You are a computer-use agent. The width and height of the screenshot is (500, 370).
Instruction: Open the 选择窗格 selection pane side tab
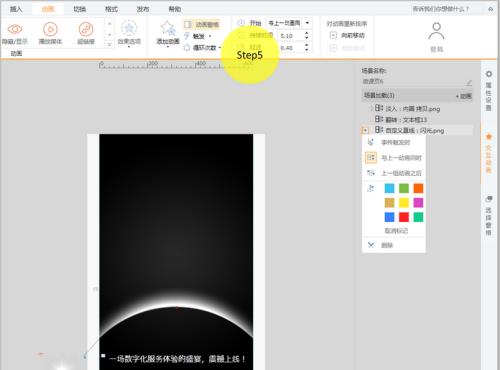pyautogui.click(x=489, y=215)
